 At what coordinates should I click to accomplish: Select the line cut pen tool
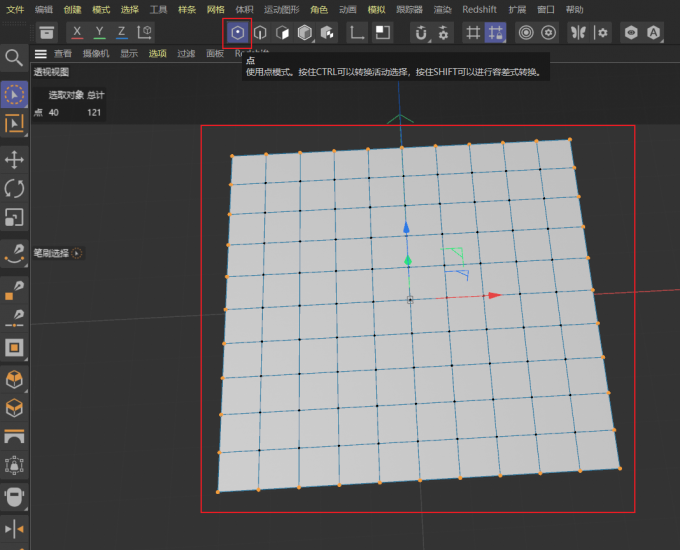[x=14, y=319]
